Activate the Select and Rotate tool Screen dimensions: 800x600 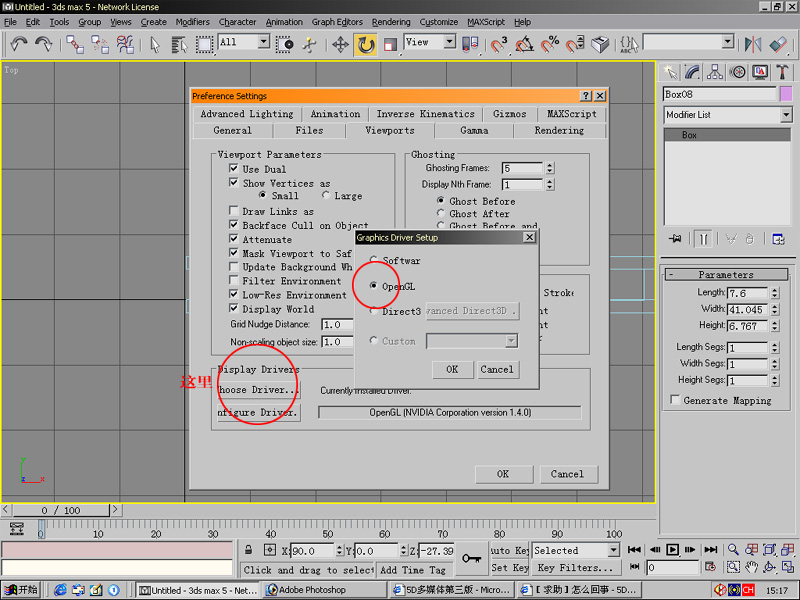click(x=366, y=45)
